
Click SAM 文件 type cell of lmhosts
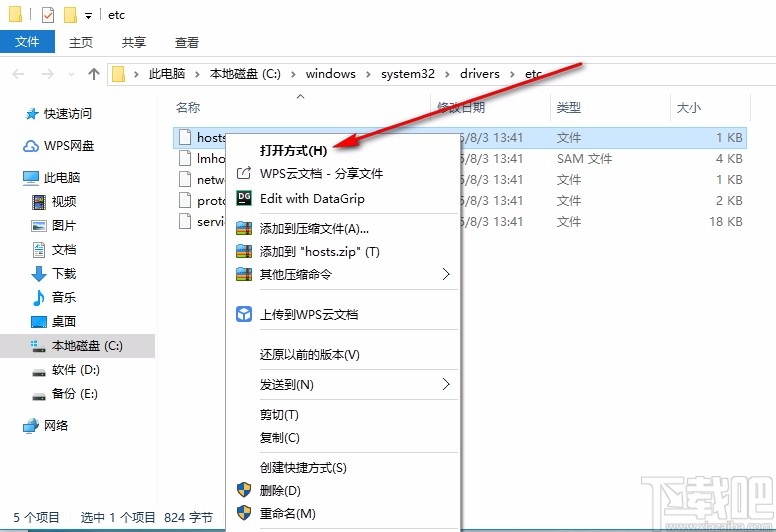point(584,159)
